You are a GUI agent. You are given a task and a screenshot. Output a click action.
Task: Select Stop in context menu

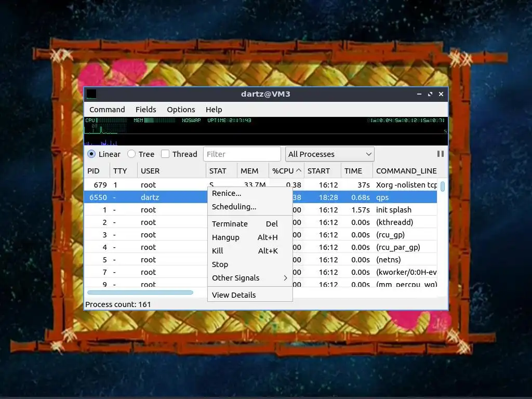coord(250,264)
